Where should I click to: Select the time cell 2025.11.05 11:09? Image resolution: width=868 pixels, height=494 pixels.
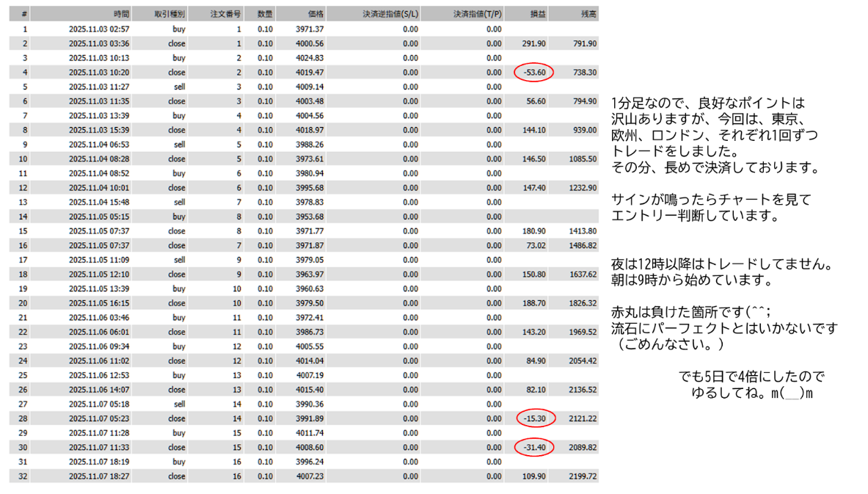(x=99, y=260)
